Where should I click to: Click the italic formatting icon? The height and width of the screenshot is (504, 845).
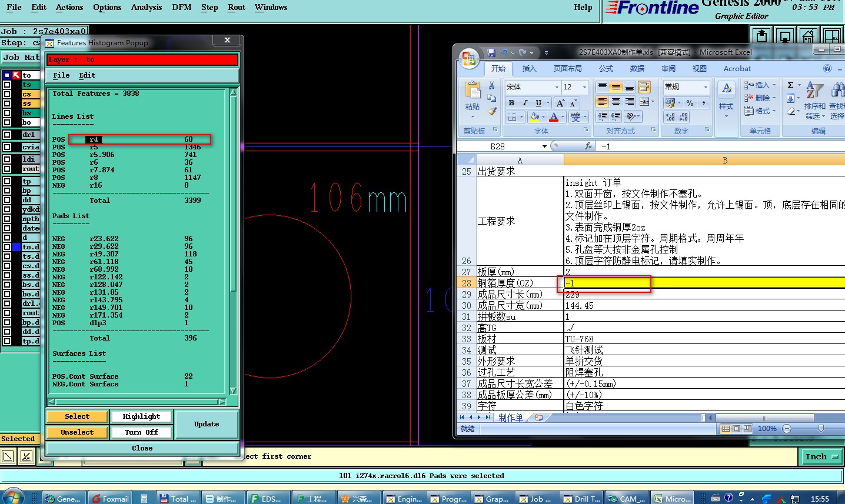coord(525,103)
